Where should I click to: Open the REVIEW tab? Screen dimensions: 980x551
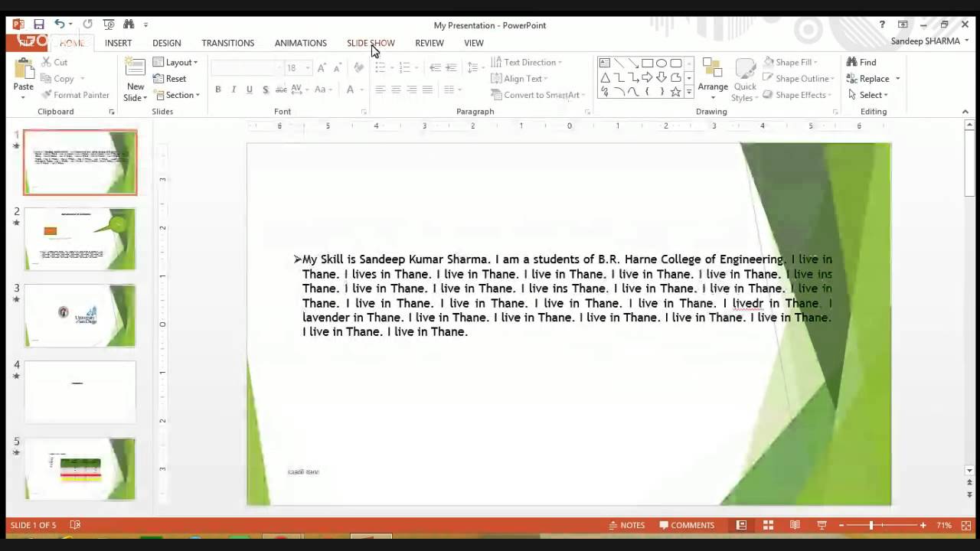[x=429, y=43]
